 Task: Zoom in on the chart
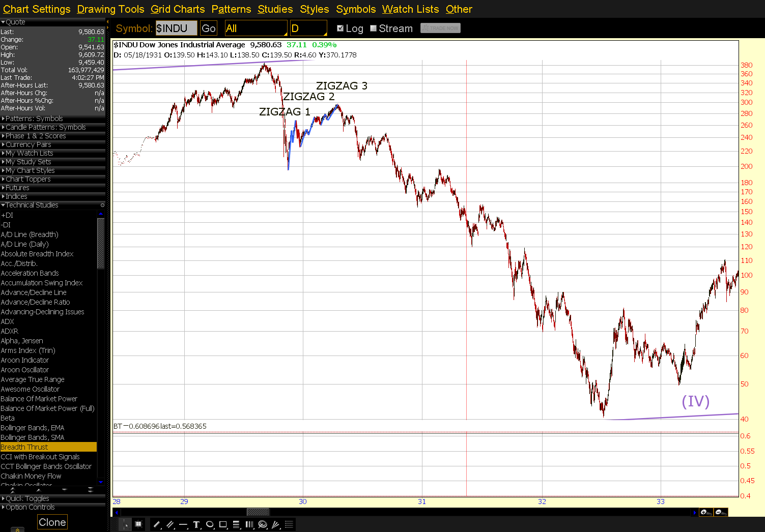[705, 512]
